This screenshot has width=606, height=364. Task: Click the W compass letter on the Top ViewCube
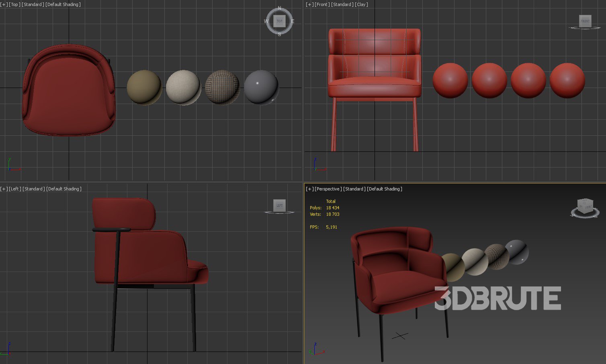click(x=266, y=21)
